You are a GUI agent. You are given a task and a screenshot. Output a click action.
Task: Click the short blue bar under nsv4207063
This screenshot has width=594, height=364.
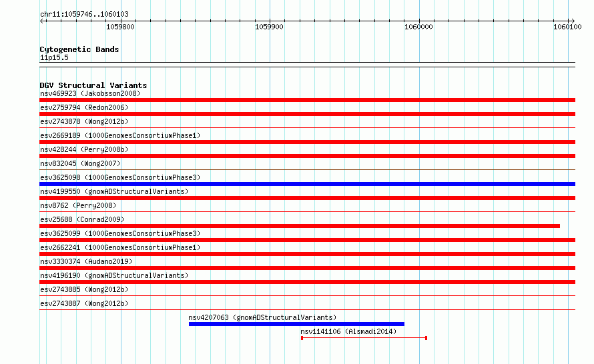click(x=296, y=324)
